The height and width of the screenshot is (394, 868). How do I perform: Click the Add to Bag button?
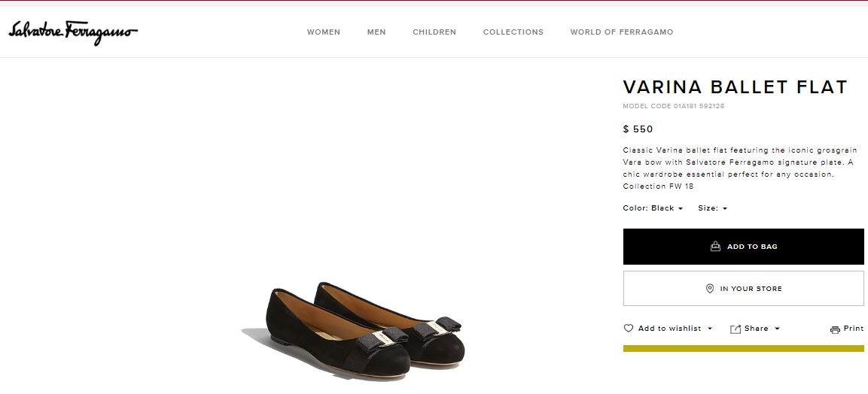tap(744, 247)
